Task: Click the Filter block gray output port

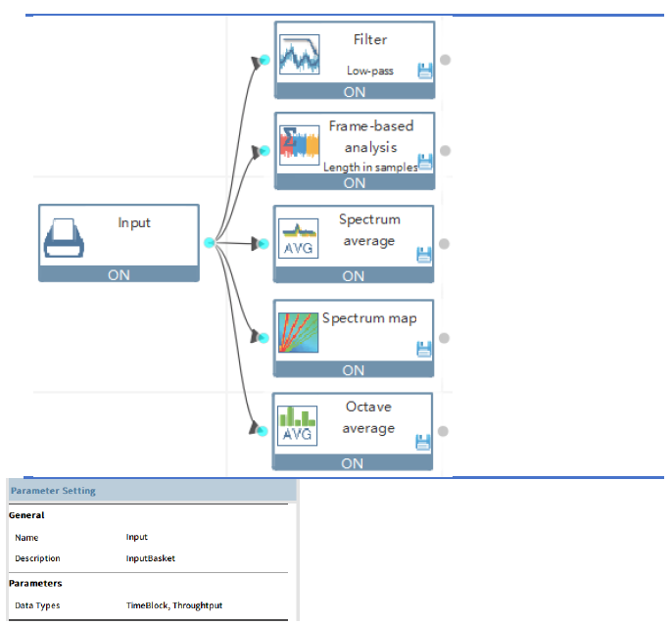Action: point(446,60)
